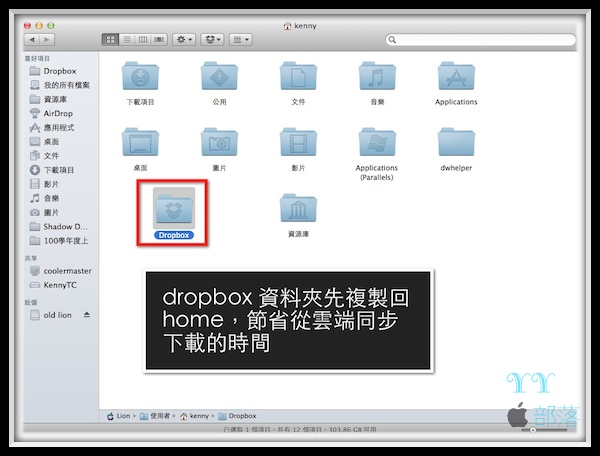Open 我的所有檔案 in the sidebar

[60, 85]
